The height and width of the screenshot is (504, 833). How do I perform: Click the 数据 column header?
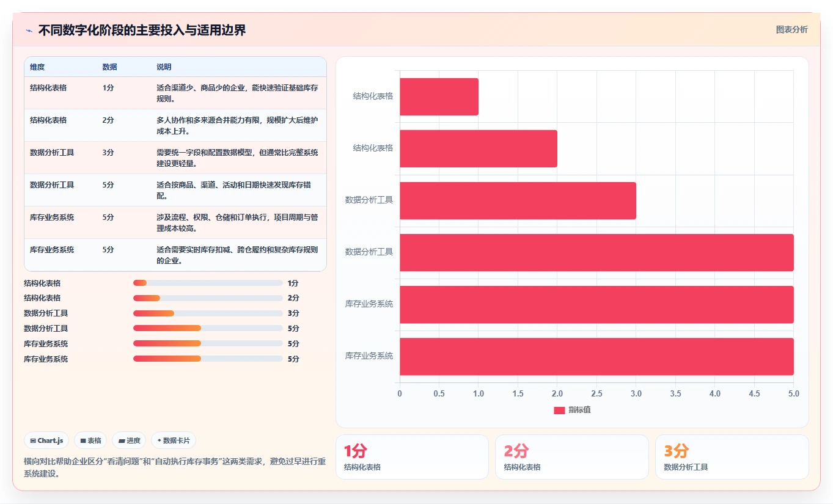109,67
